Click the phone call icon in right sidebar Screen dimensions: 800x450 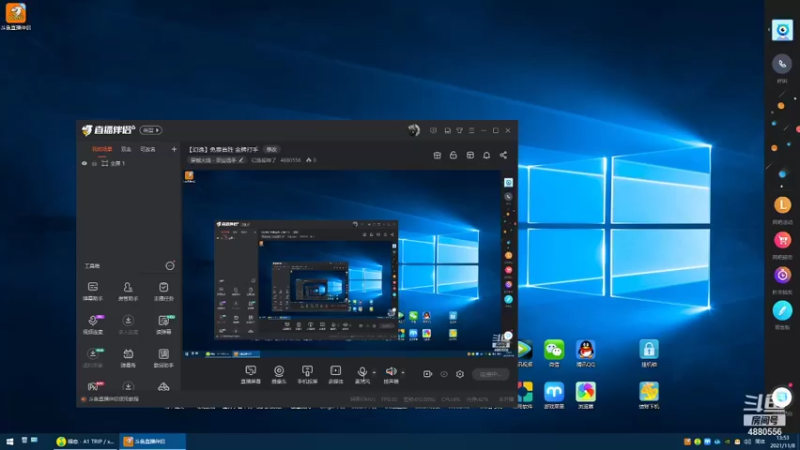(782, 64)
